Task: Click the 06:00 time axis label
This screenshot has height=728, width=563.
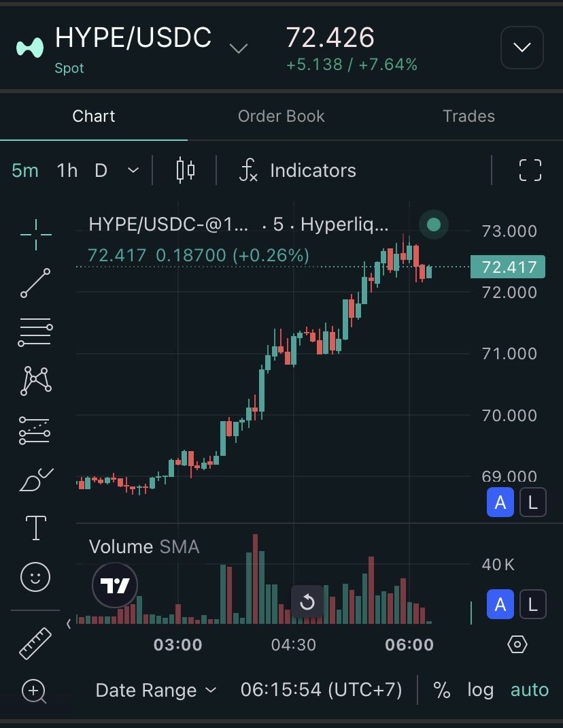Action: (x=409, y=645)
